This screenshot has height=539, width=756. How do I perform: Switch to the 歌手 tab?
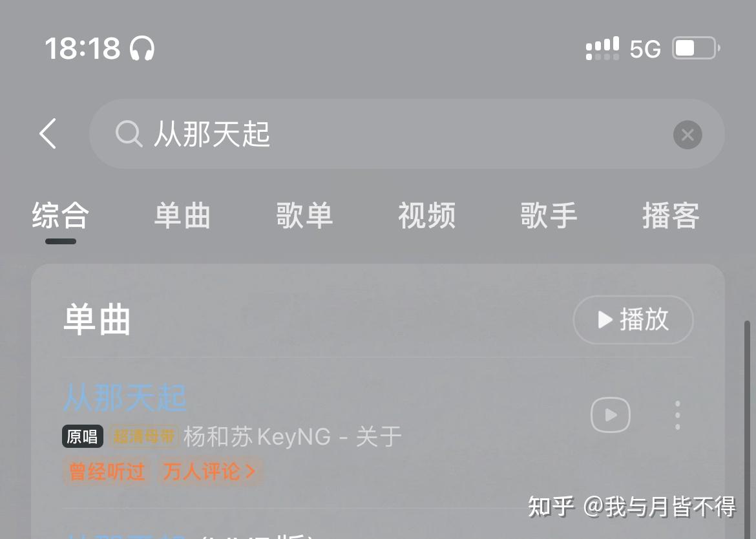(x=549, y=215)
